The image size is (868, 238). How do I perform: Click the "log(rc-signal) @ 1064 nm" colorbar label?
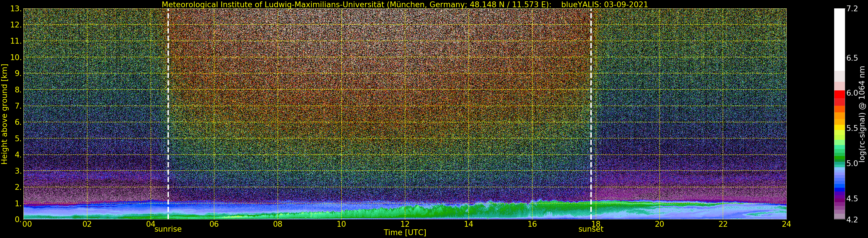pos(862,114)
